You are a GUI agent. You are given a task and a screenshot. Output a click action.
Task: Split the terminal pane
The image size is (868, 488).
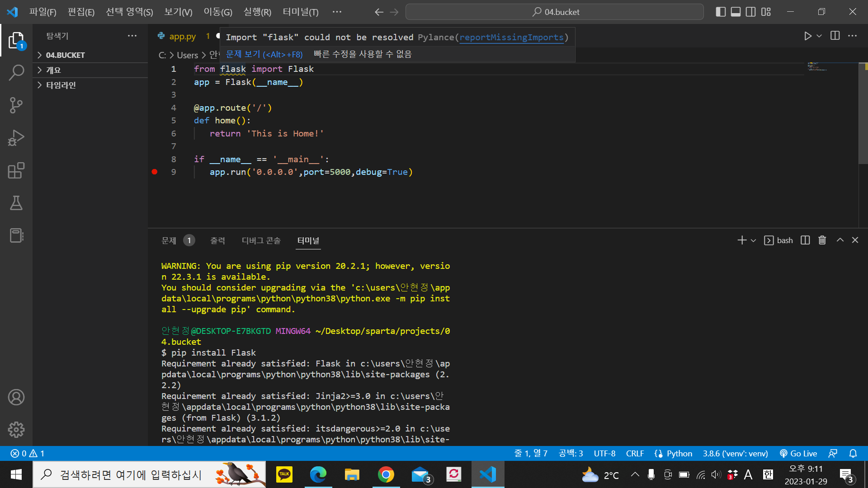coord(805,240)
